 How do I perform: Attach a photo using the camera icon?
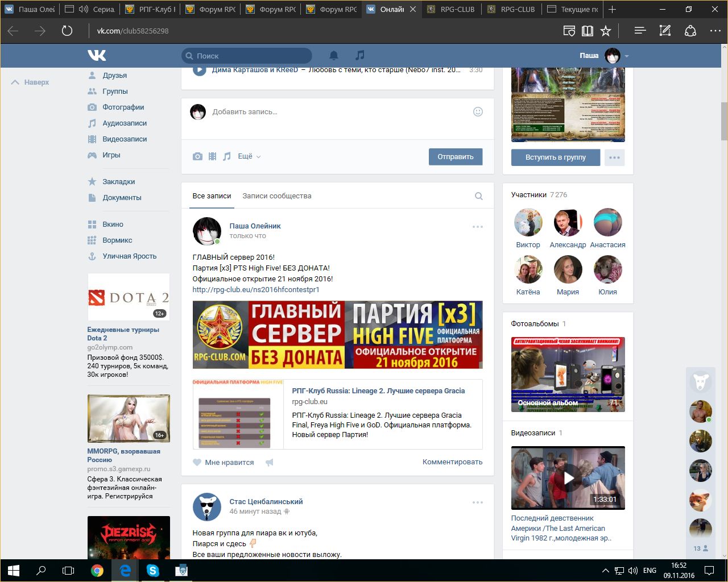click(197, 156)
